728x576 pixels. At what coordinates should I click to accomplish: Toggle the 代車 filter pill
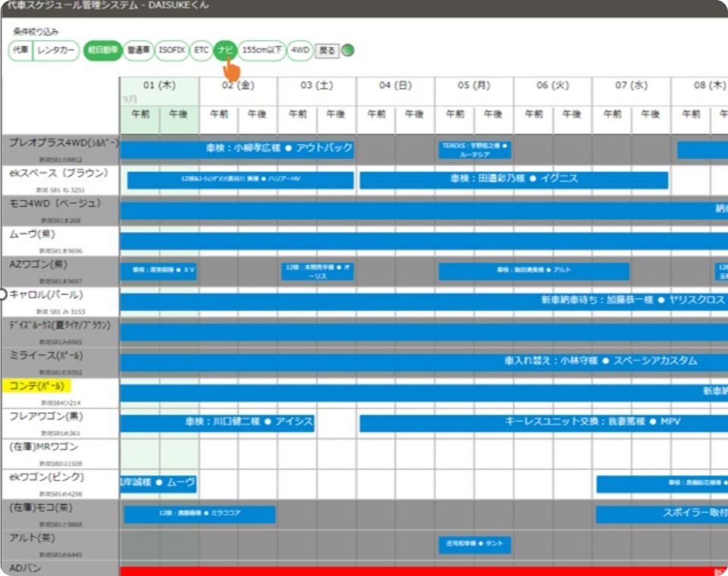[20, 50]
